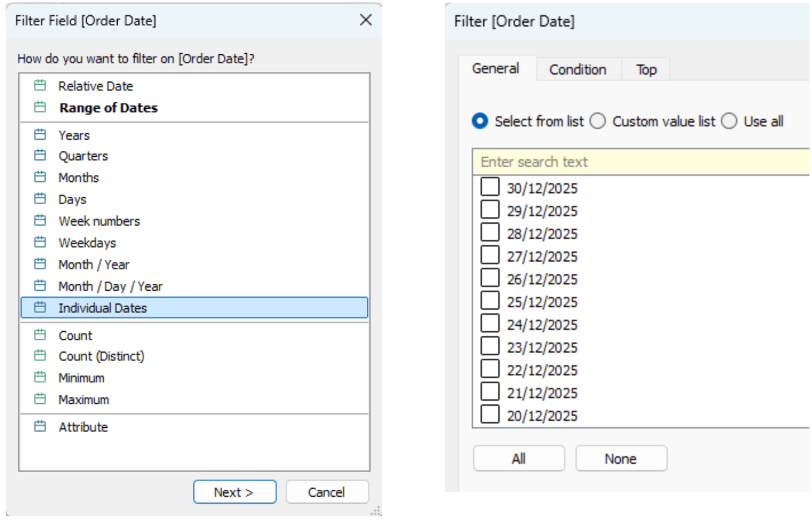Click the calendar icon next to Attribute
This screenshot has width=812, height=522.
click(x=40, y=427)
